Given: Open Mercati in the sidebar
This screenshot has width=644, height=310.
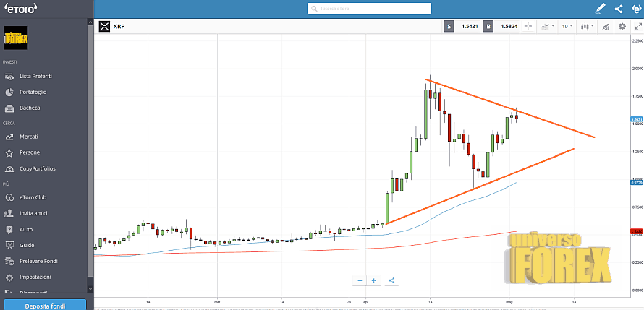Looking at the screenshot, I should pos(29,137).
